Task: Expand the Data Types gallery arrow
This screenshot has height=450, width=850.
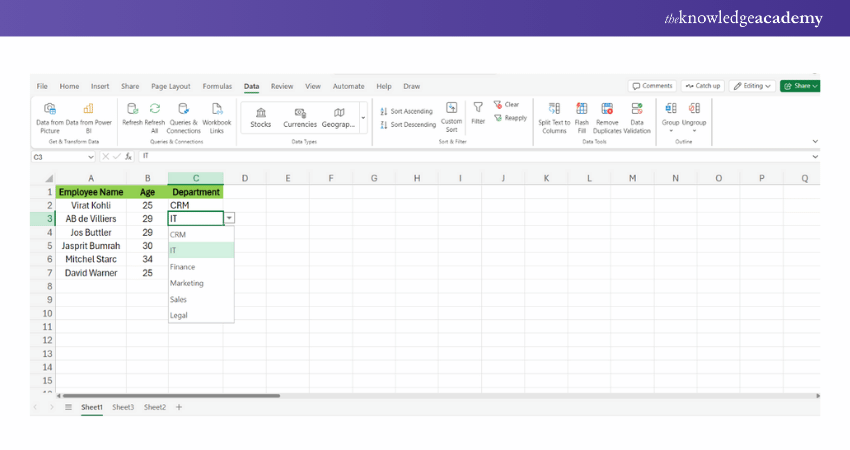Action: coord(362,119)
